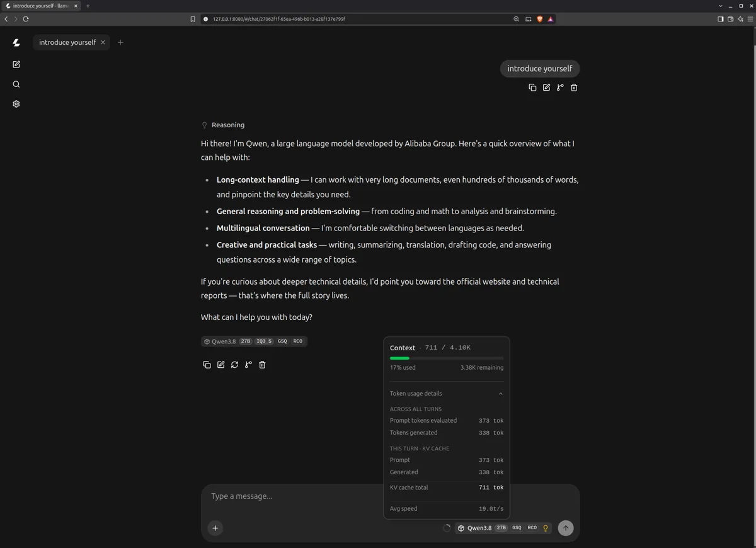756x548 pixels.
Task: Click the message input field
Action: click(x=390, y=496)
